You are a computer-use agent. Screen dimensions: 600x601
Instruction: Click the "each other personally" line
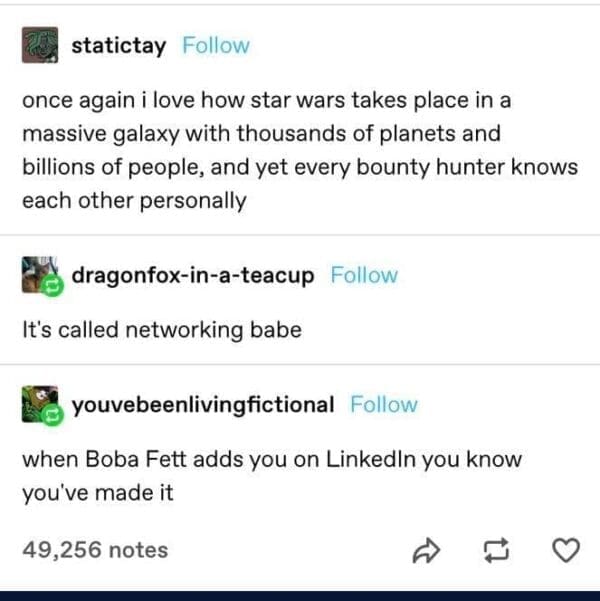pyautogui.click(x=134, y=201)
